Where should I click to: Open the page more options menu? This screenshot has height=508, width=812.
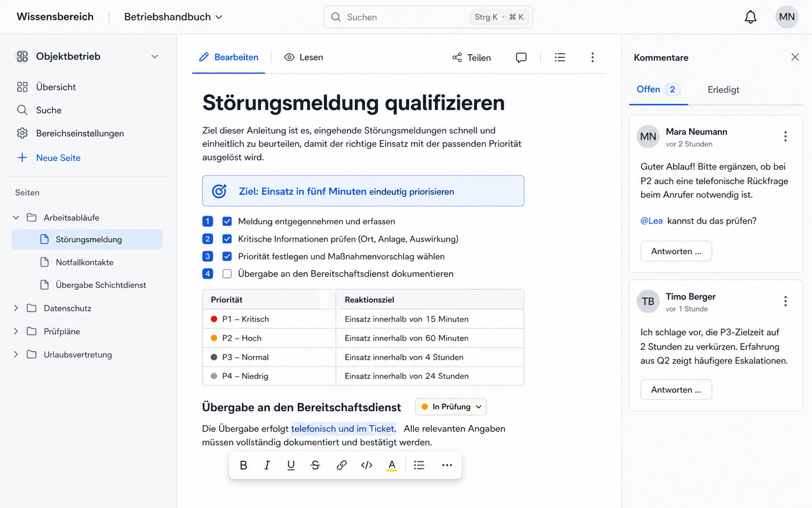coord(592,57)
